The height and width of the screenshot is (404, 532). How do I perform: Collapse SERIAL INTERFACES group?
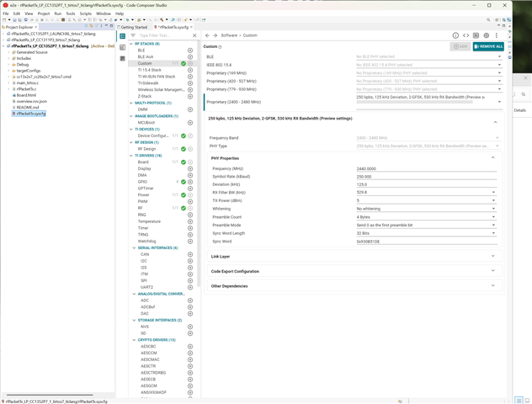click(x=134, y=248)
